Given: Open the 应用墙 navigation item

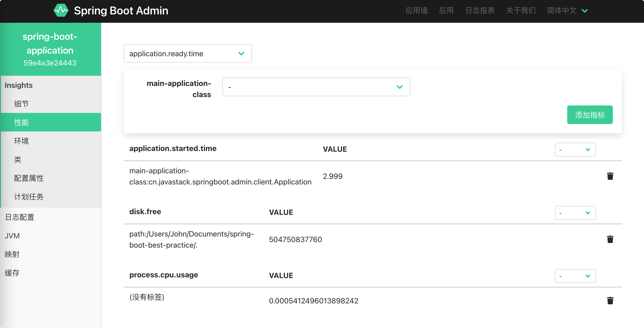Looking at the screenshot, I should tap(416, 10).
